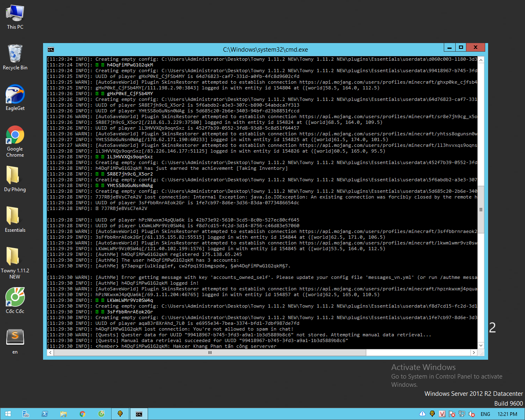Toggle Vietnamese typing via the V tray icon
The height and width of the screenshot is (420, 525).
(x=442, y=414)
